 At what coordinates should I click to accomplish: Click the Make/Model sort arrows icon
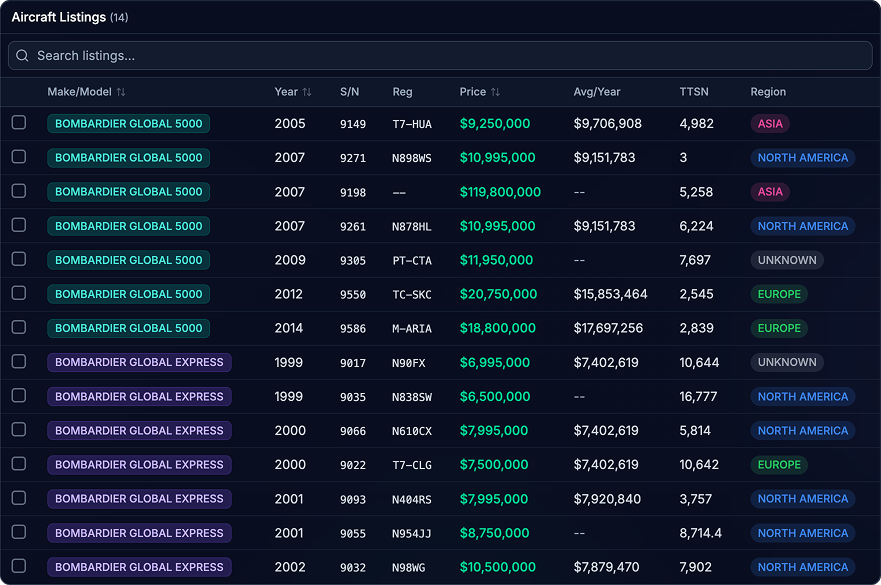pos(121,92)
